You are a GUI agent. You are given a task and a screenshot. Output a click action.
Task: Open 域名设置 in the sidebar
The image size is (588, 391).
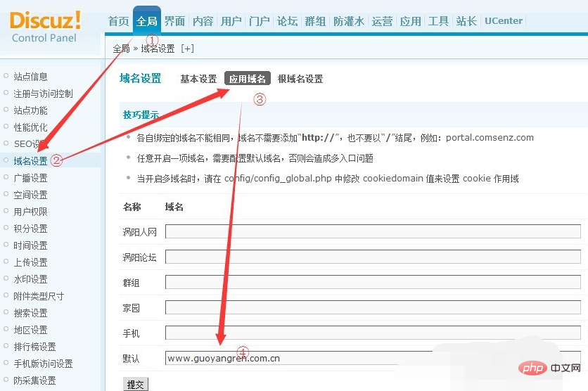30,161
